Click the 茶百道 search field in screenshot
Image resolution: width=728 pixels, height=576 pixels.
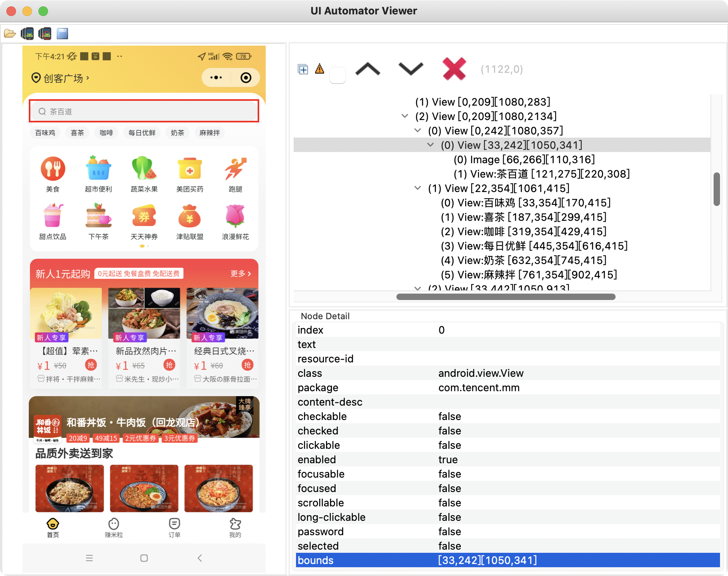(144, 111)
